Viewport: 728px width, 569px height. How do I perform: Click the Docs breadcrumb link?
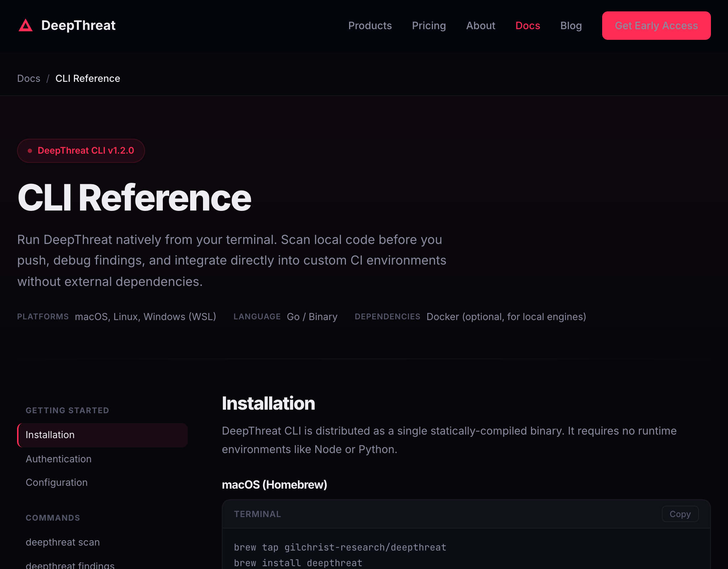(29, 78)
